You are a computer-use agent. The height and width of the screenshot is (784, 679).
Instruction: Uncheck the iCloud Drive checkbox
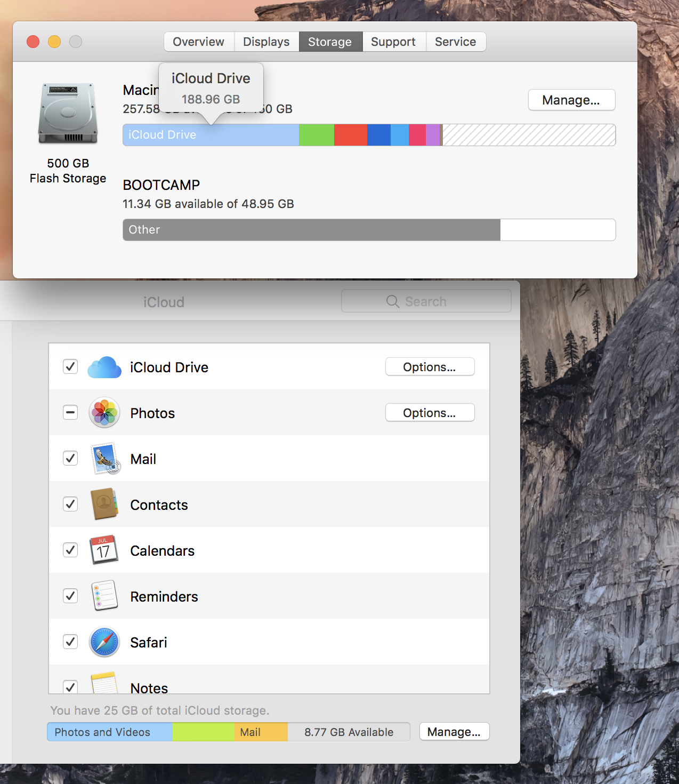point(70,366)
